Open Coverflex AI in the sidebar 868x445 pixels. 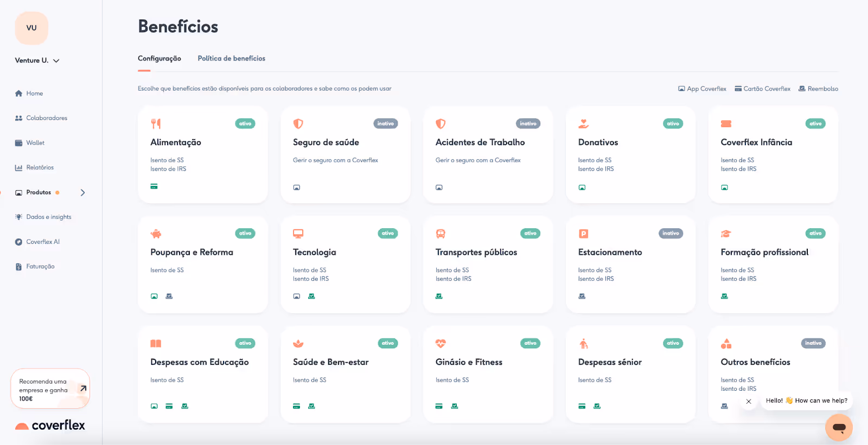(x=37, y=242)
